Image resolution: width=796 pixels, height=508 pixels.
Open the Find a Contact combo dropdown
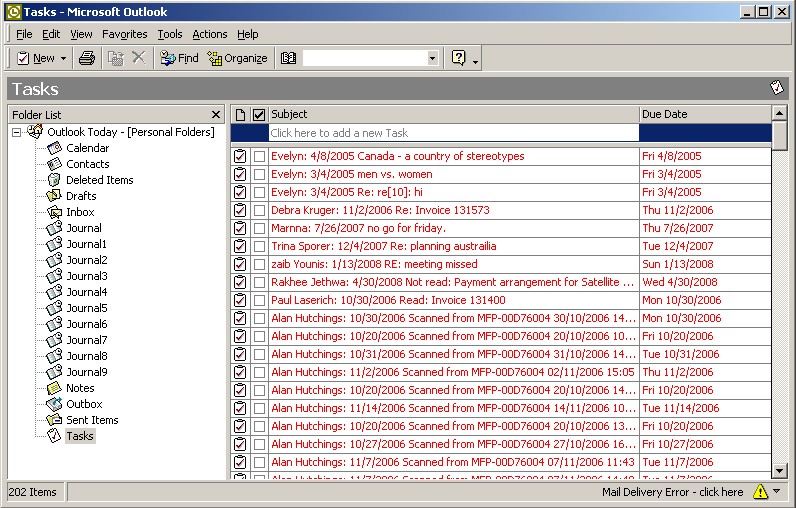coord(433,58)
